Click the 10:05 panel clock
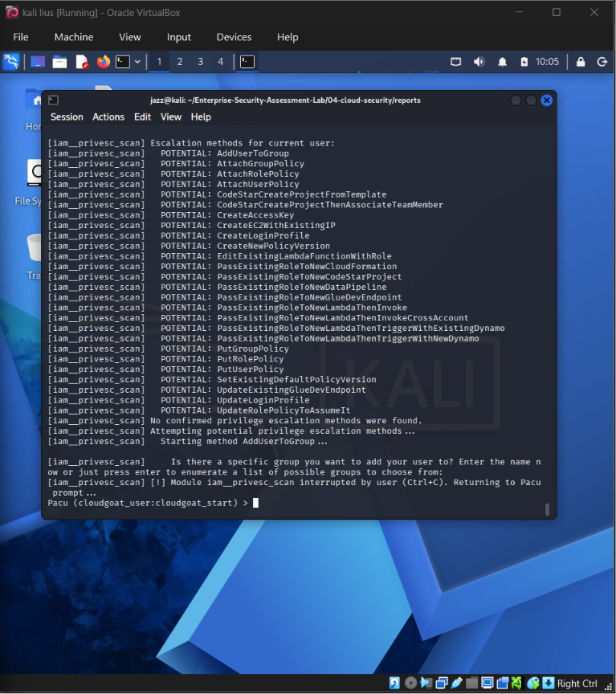This screenshot has width=616, height=694. pos(548,62)
